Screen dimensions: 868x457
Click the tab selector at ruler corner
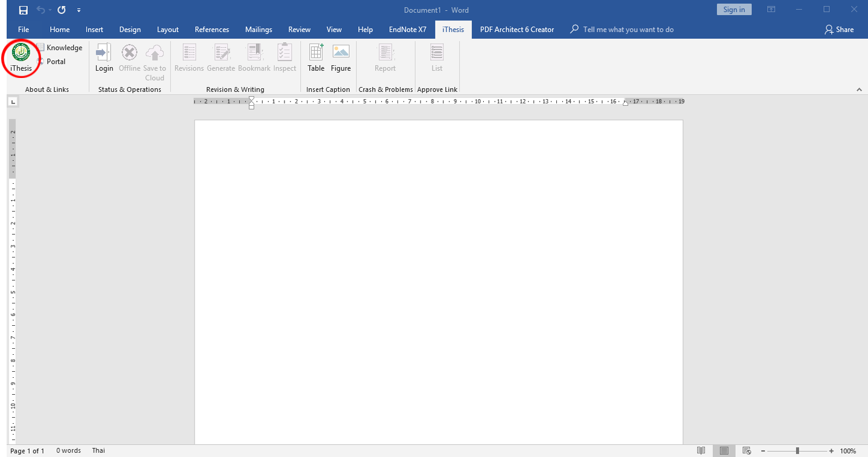(13, 102)
